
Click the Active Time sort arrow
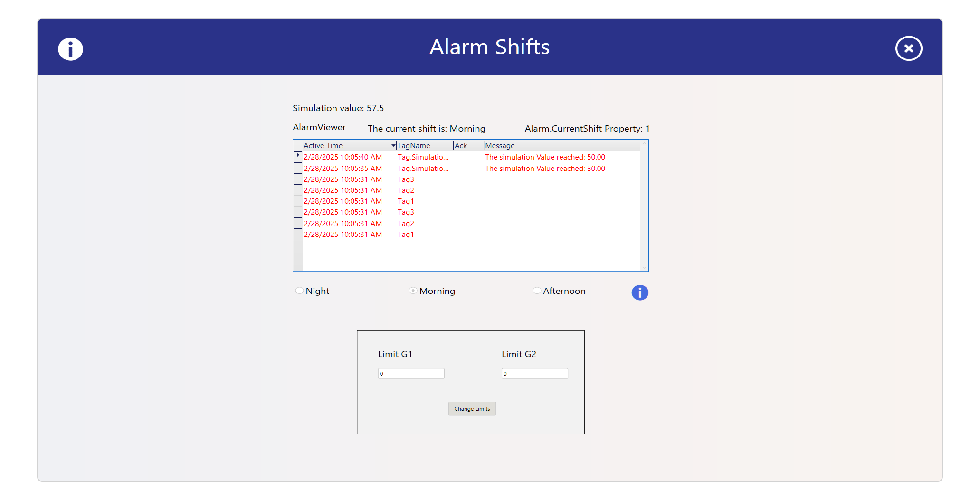point(393,146)
